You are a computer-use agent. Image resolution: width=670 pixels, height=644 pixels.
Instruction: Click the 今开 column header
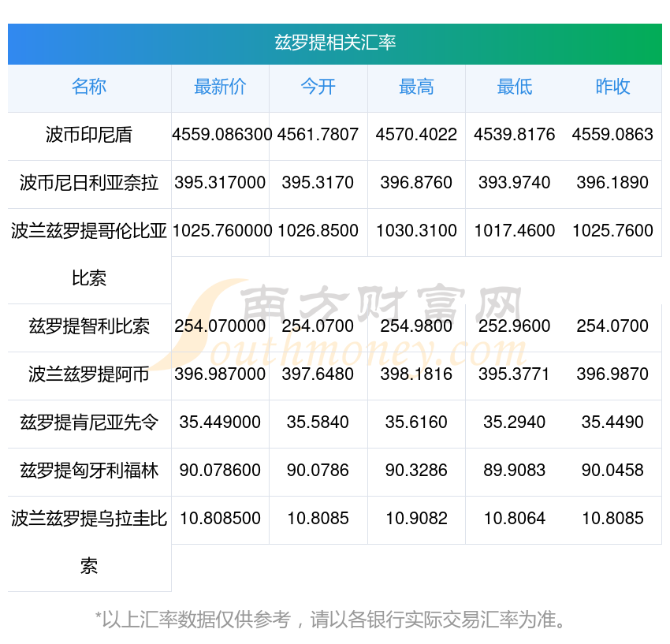coord(318,87)
